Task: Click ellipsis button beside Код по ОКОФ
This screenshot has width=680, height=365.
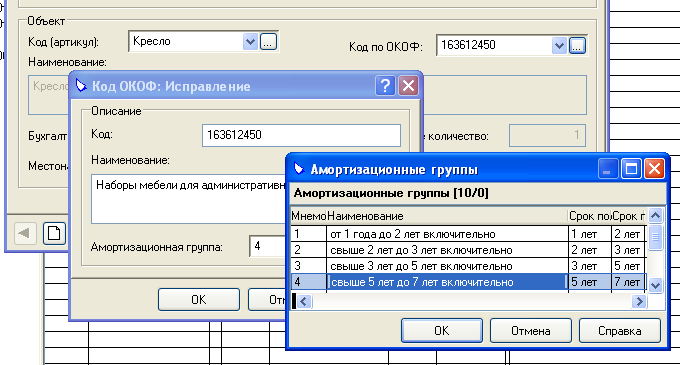Action: tap(577, 45)
